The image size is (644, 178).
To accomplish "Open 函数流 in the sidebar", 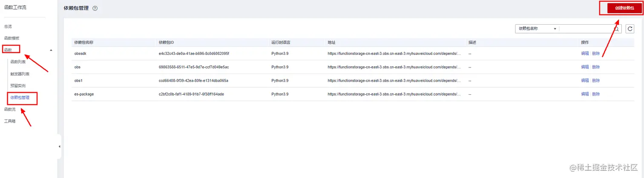I will point(10,110).
